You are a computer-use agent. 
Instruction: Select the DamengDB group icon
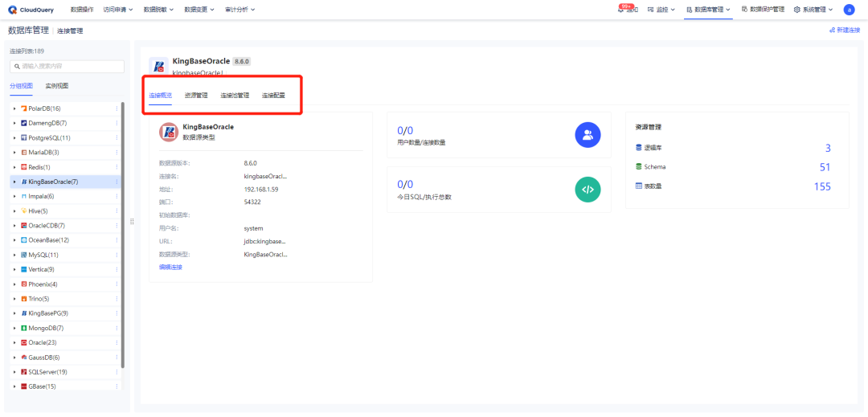pyautogui.click(x=24, y=123)
